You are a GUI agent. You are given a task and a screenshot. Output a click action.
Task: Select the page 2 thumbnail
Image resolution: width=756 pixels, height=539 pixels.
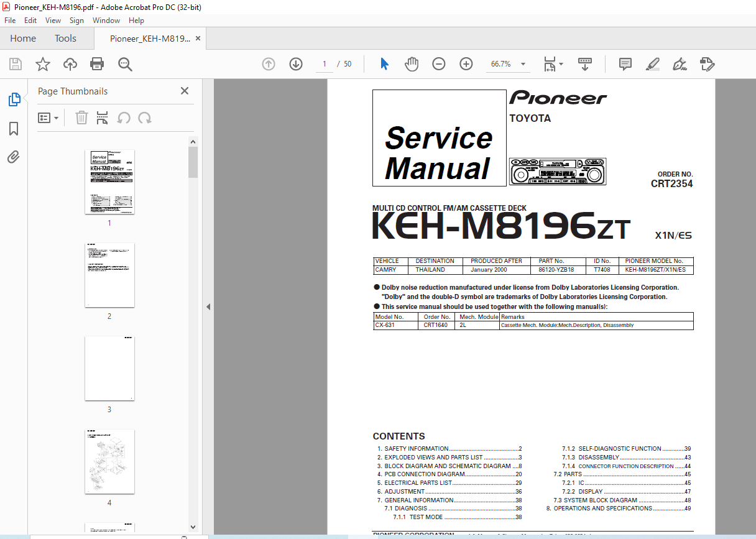(x=109, y=275)
